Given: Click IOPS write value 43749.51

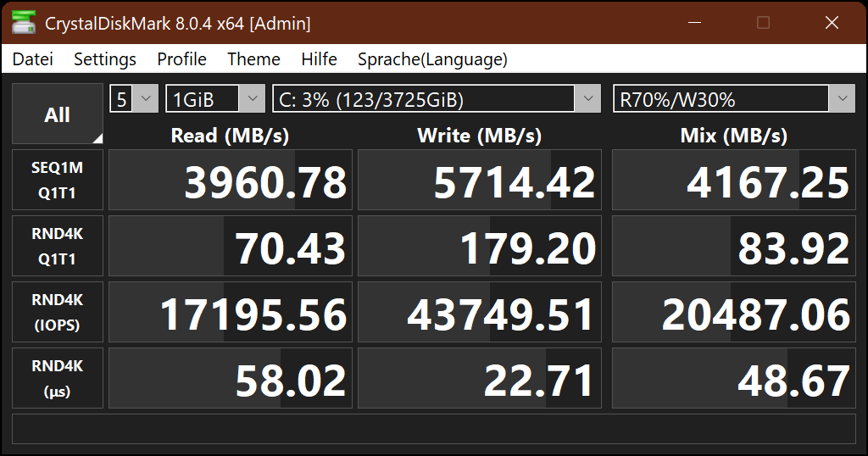Looking at the screenshot, I should (x=480, y=312).
